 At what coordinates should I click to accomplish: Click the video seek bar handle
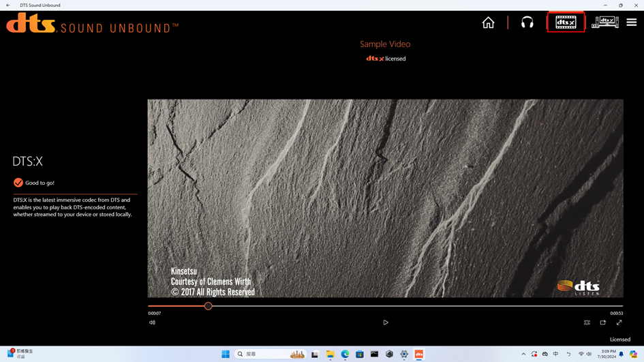click(x=209, y=306)
